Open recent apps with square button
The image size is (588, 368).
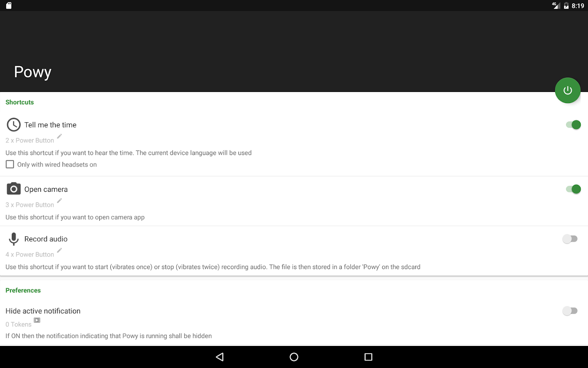point(368,357)
